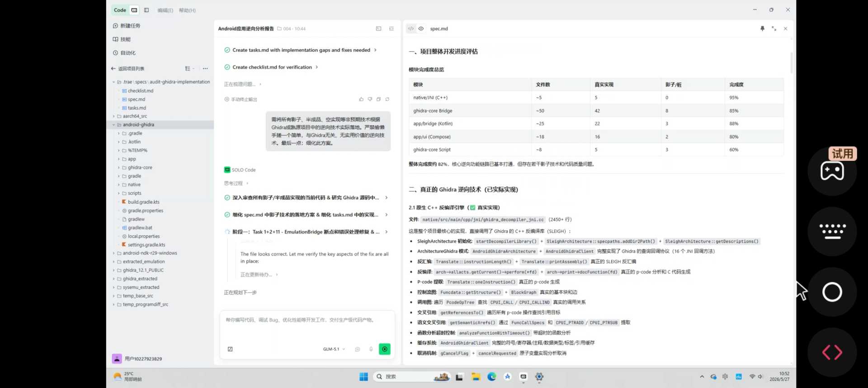Expand the temp_programdiff_src folder
Image resolution: width=868 pixels, height=388 pixels.
point(113,304)
